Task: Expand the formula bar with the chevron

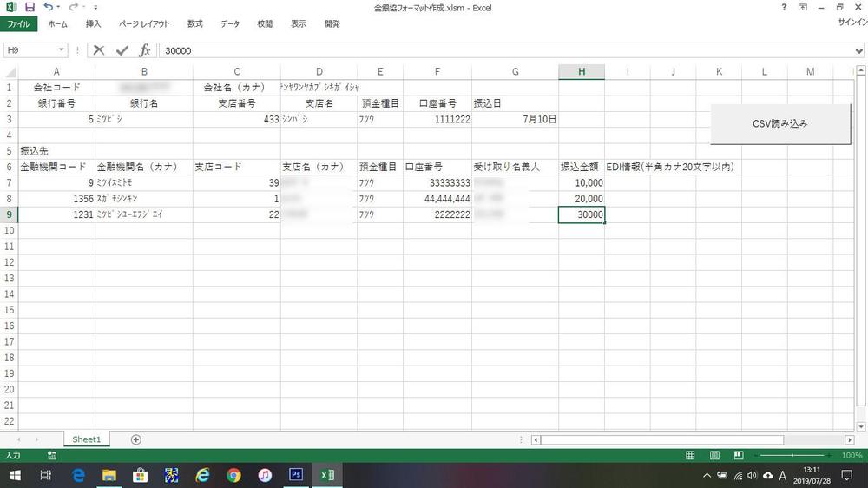Action: point(858,50)
